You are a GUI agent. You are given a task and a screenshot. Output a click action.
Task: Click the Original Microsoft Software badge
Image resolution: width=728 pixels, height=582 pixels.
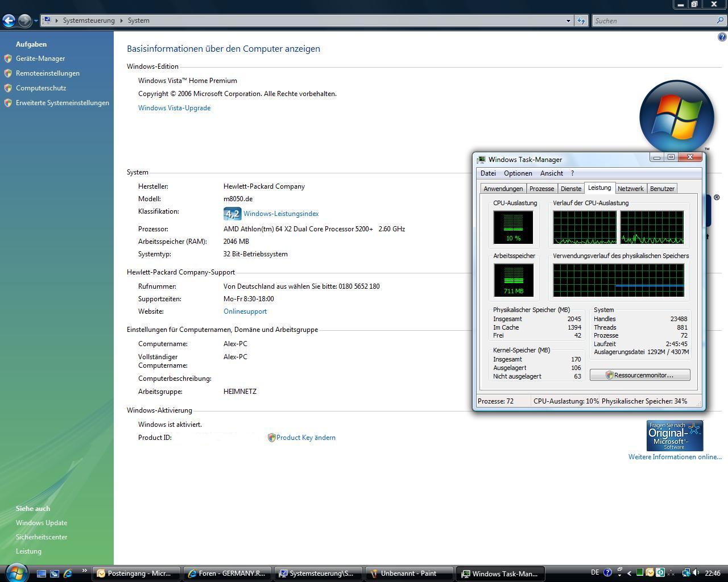pos(675,436)
